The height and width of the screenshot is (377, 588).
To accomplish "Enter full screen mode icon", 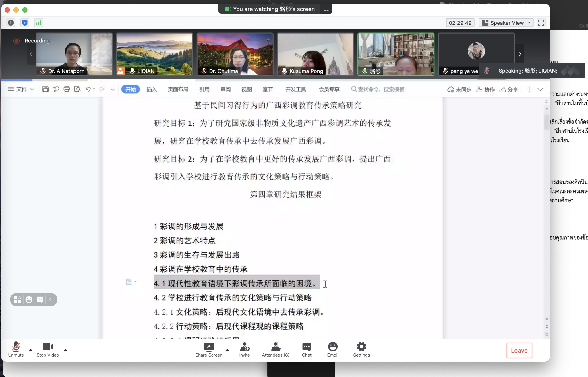I will point(541,23).
